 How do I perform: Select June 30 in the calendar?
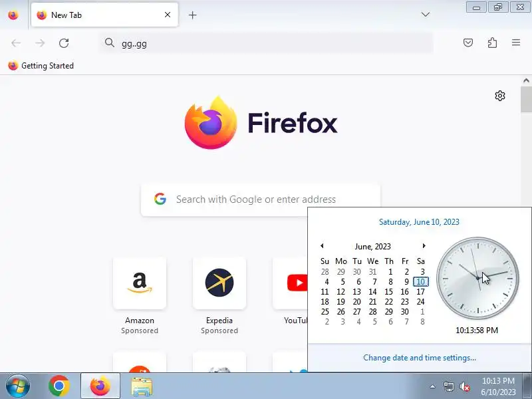404,311
